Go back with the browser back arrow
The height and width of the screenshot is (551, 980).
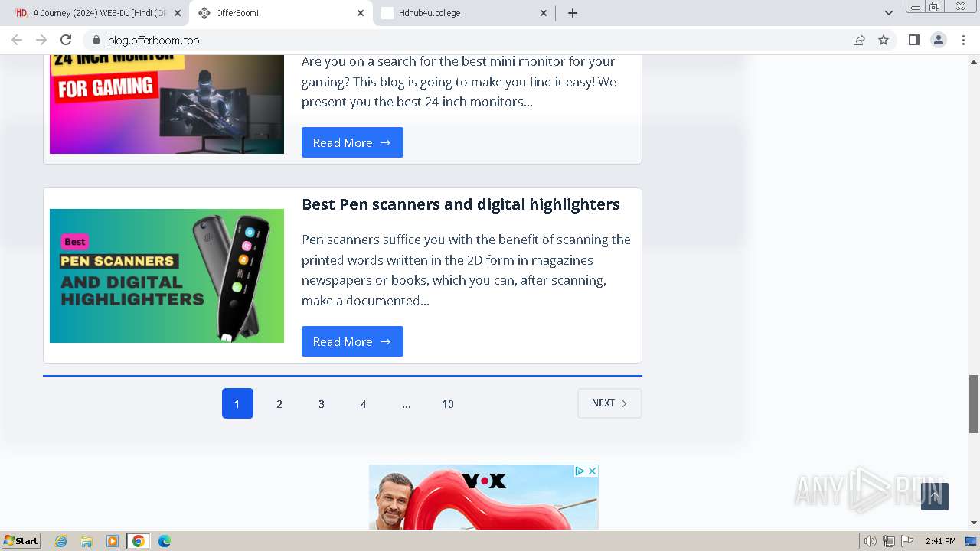(x=17, y=40)
